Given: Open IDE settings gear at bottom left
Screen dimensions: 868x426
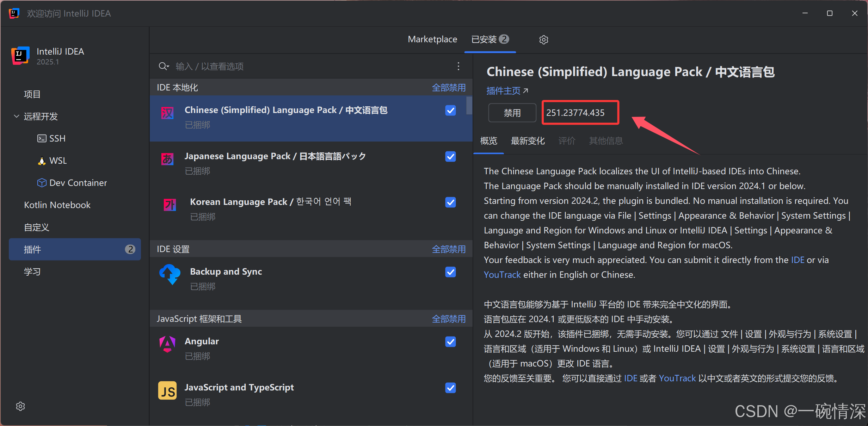Looking at the screenshot, I should click(x=20, y=406).
